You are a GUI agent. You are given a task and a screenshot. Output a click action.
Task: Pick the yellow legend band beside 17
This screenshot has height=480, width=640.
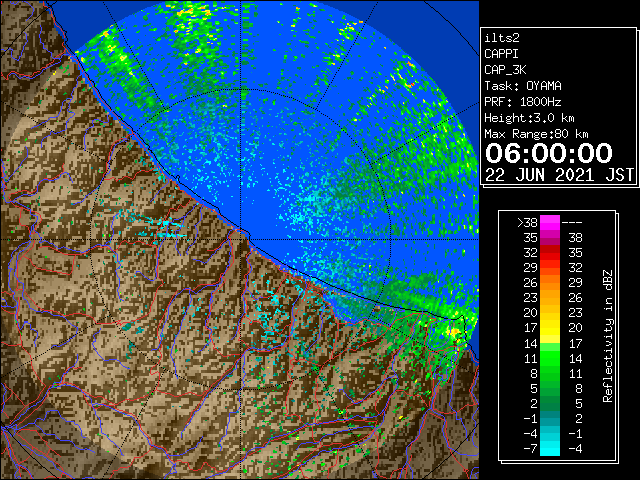tap(550, 328)
